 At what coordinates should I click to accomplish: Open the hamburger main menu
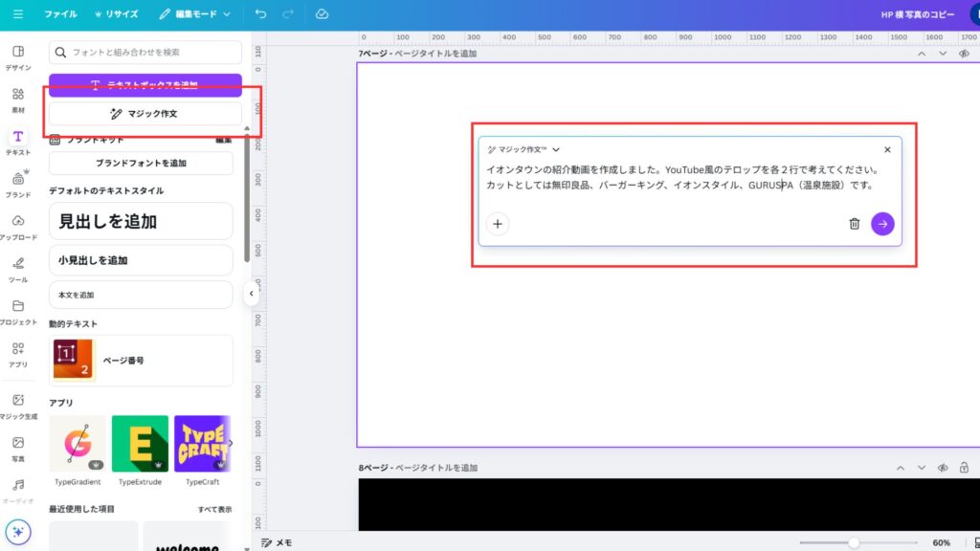pos(18,14)
